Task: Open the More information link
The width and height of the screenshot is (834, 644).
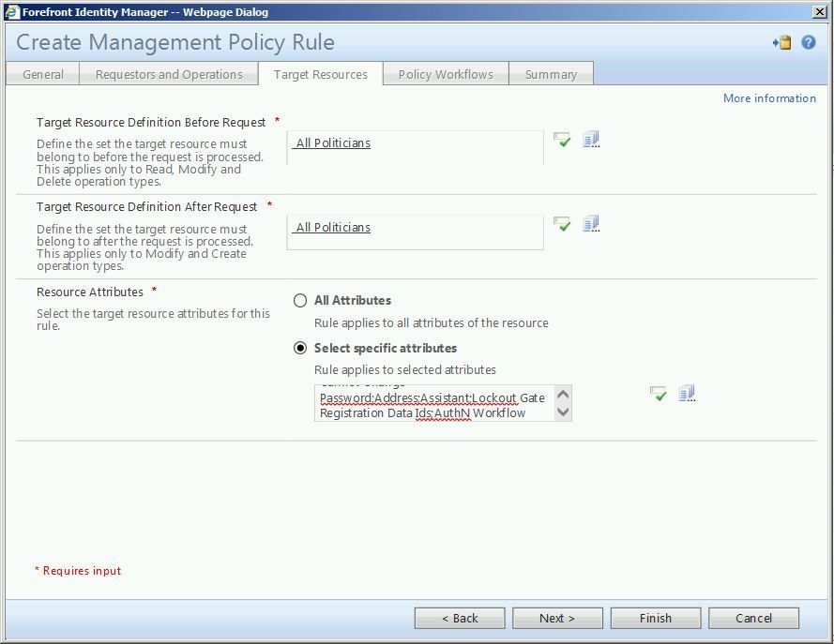Action: (x=769, y=98)
